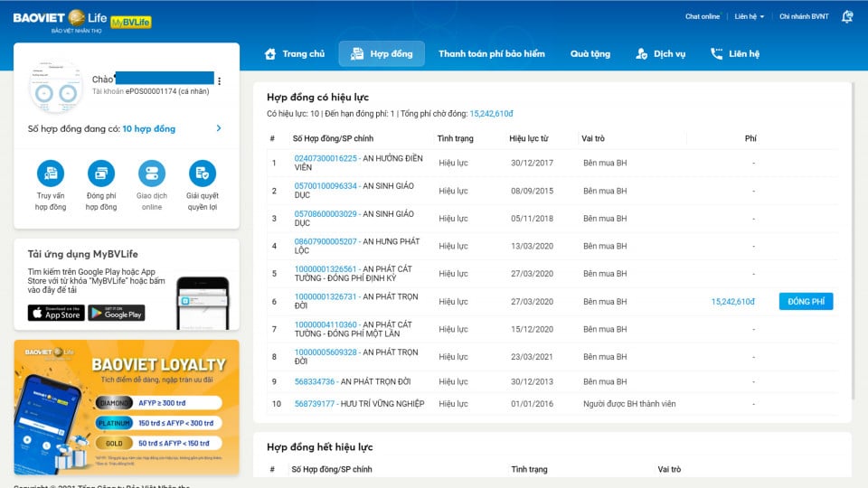This screenshot has height=488, width=868.
Task: Open the Liên hệ navigation tab
Action: (735, 53)
